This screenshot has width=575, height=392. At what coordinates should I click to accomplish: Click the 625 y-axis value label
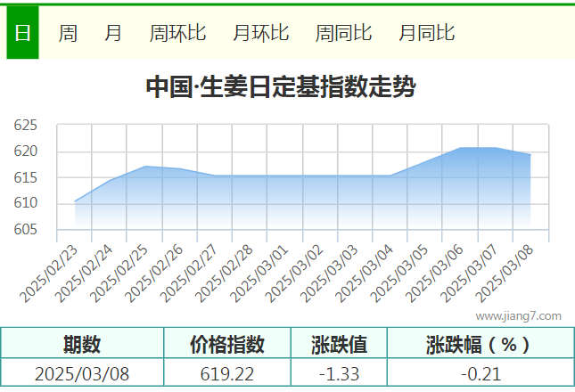[25, 126]
